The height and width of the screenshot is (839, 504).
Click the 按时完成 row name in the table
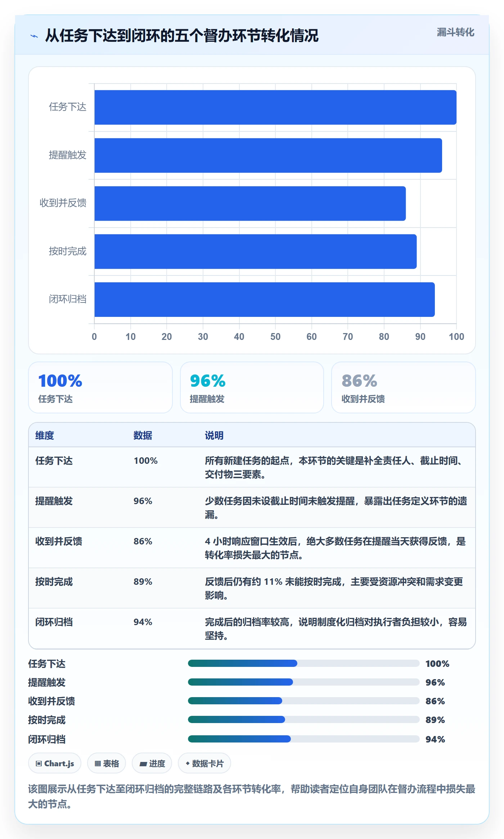pyautogui.click(x=54, y=582)
